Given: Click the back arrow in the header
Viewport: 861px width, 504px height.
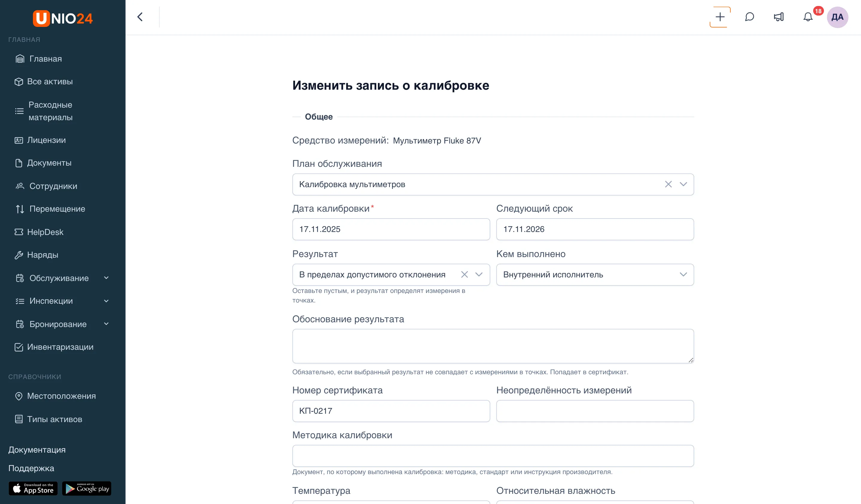Looking at the screenshot, I should click(x=140, y=17).
